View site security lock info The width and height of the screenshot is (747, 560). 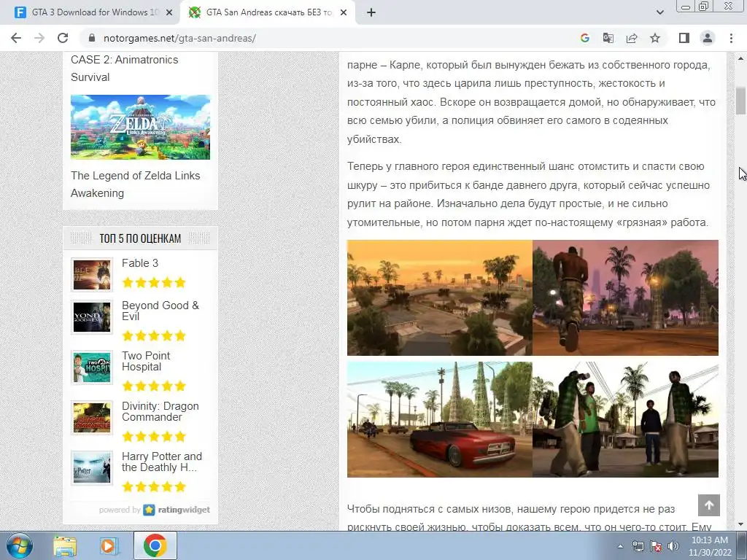[92, 38]
